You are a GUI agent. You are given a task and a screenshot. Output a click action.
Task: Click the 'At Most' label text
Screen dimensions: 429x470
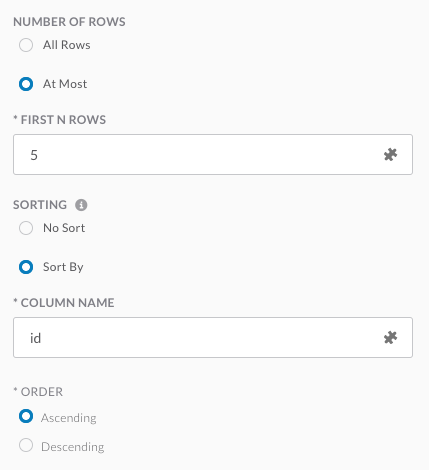[x=65, y=84]
